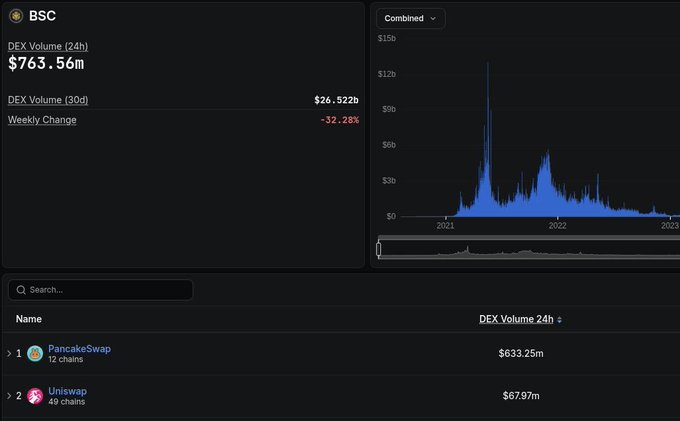Click the $26.522b 30d volume value
This screenshot has width=680, height=421.
pyautogui.click(x=336, y=100)
